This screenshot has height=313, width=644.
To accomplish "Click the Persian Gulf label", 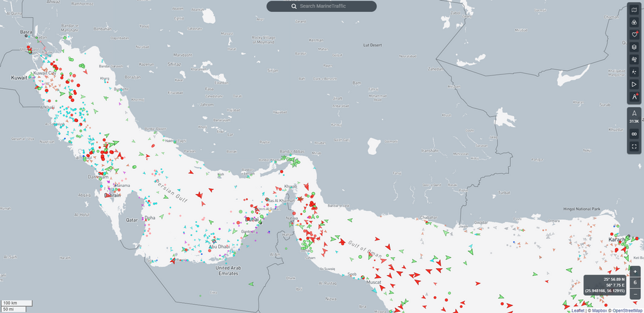I will click(171, 191).
